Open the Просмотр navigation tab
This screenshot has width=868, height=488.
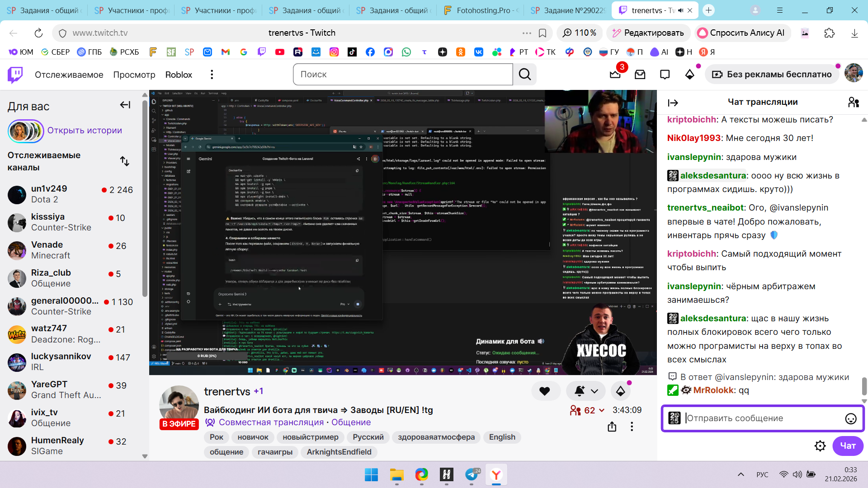[x=134, y=75]
